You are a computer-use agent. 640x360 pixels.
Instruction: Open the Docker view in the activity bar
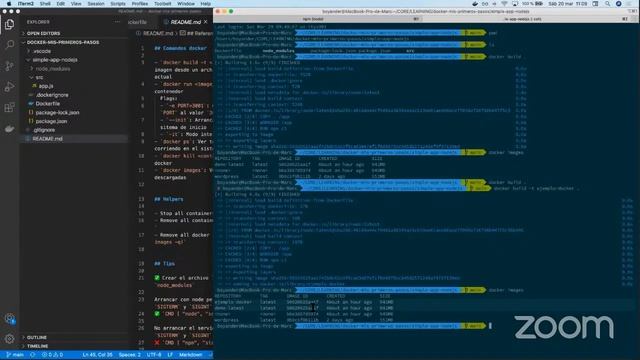(x=9, y=129)
